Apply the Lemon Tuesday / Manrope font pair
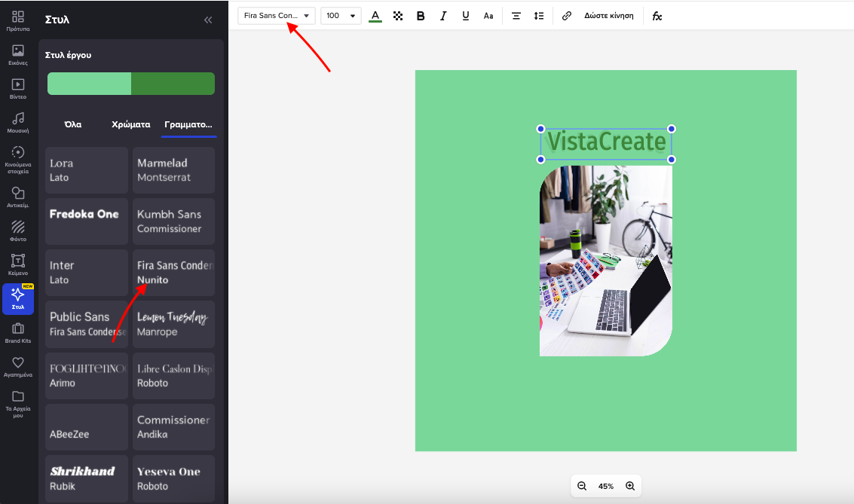 (174, 324)
